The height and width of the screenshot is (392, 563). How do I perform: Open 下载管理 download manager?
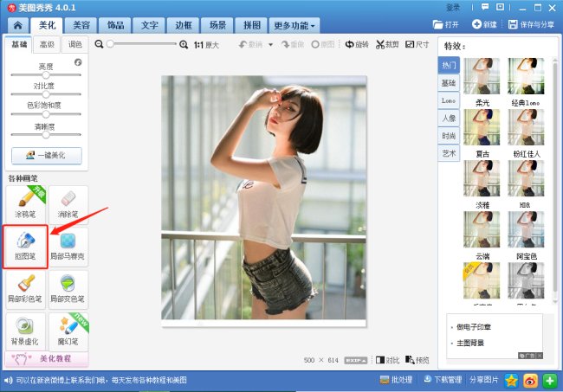443,380
